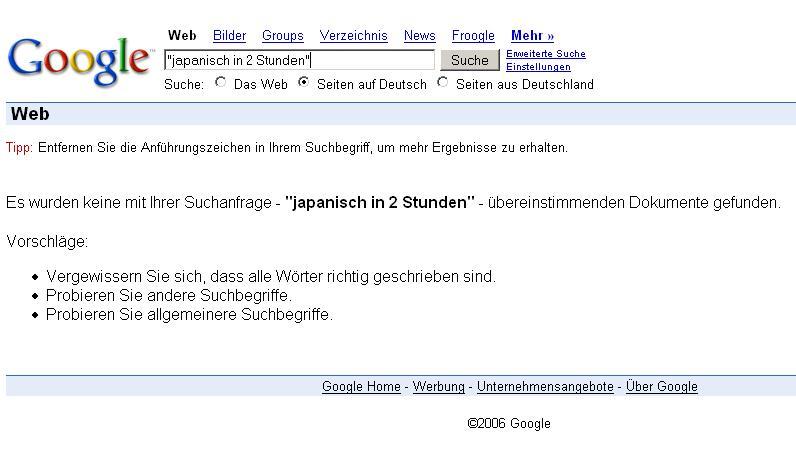The image size is (796, 473).
Task: Select the bold Web tab above search box
Action: coord(182,36)
